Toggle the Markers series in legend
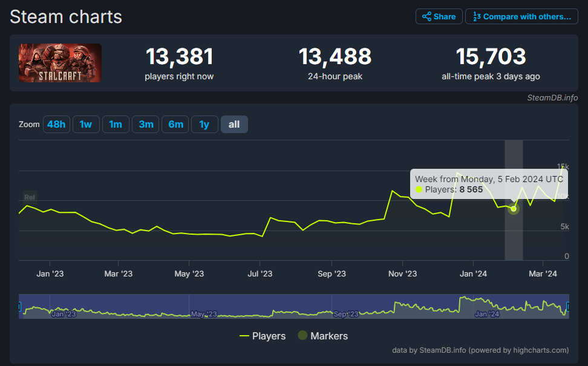This screenshot has width=588, height=366. (323, 336)
